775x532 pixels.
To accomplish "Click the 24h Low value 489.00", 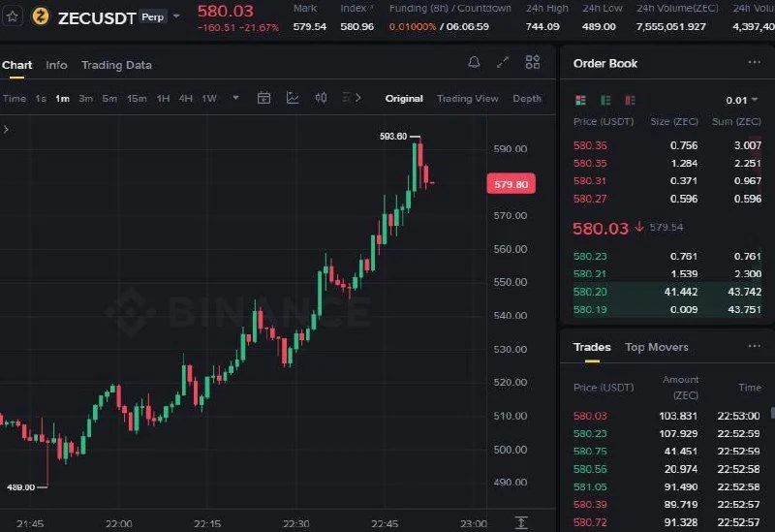I will pyautogui.click(x=599, y=27).
